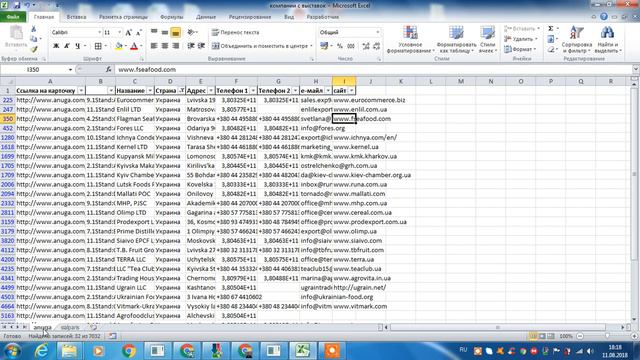Click the increase decimal places icon
Image resolution: width=640 pixels, height=360 pixels.
point(366,46)
